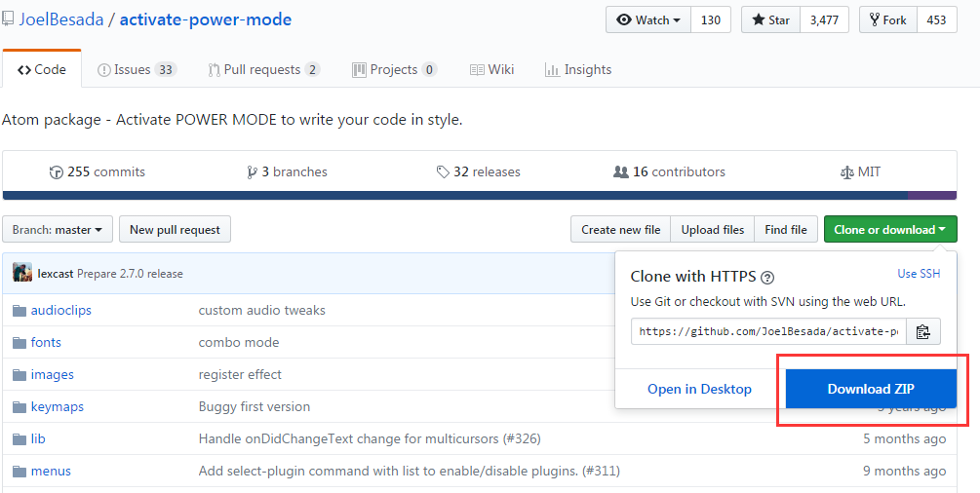Click the folder icon next to lib
This screenshot has height=493, width=980.
pos(20,439)
